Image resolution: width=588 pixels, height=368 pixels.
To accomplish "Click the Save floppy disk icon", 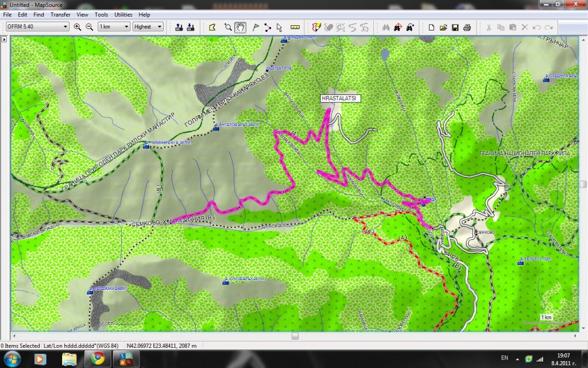I will (455, 27).
